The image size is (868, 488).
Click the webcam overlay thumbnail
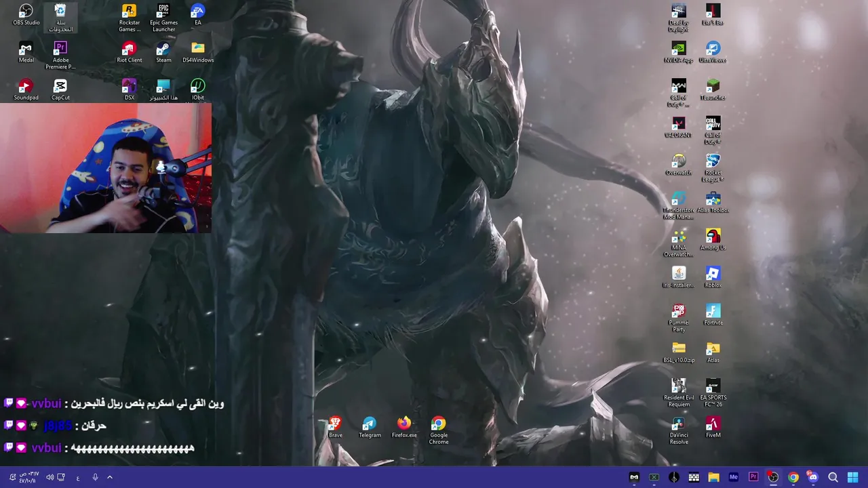(106, 168)
